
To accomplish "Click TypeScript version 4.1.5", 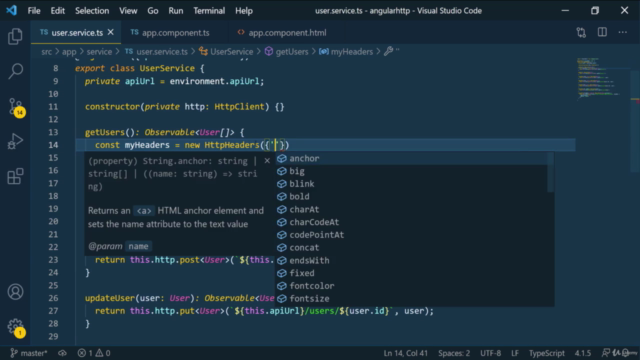I will (583, 353).
